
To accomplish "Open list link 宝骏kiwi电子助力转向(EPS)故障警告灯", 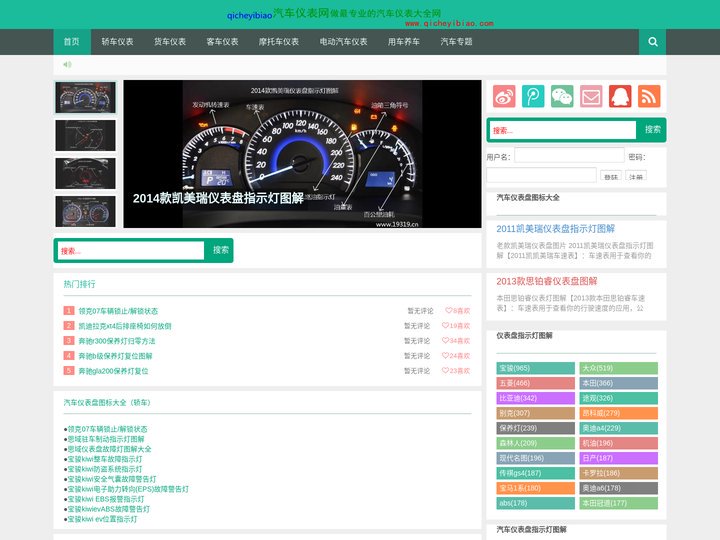I will point(128,489).
